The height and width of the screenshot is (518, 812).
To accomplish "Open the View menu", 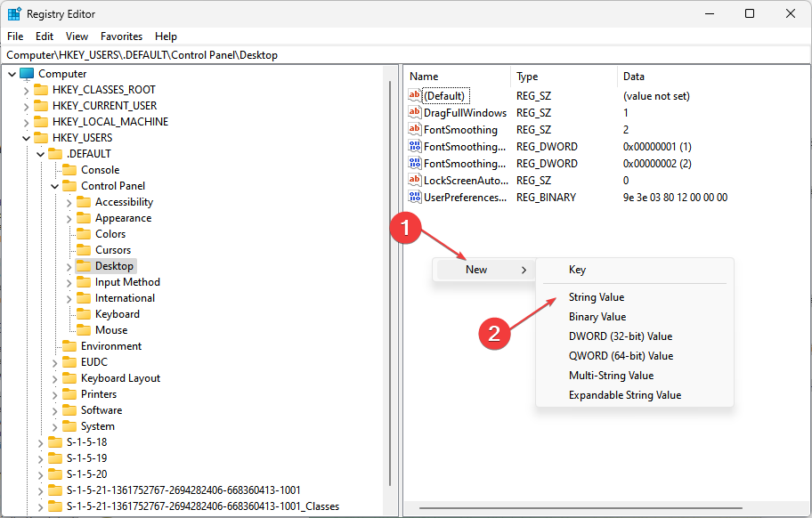I will pyautogui.click(x=77, y=36).
